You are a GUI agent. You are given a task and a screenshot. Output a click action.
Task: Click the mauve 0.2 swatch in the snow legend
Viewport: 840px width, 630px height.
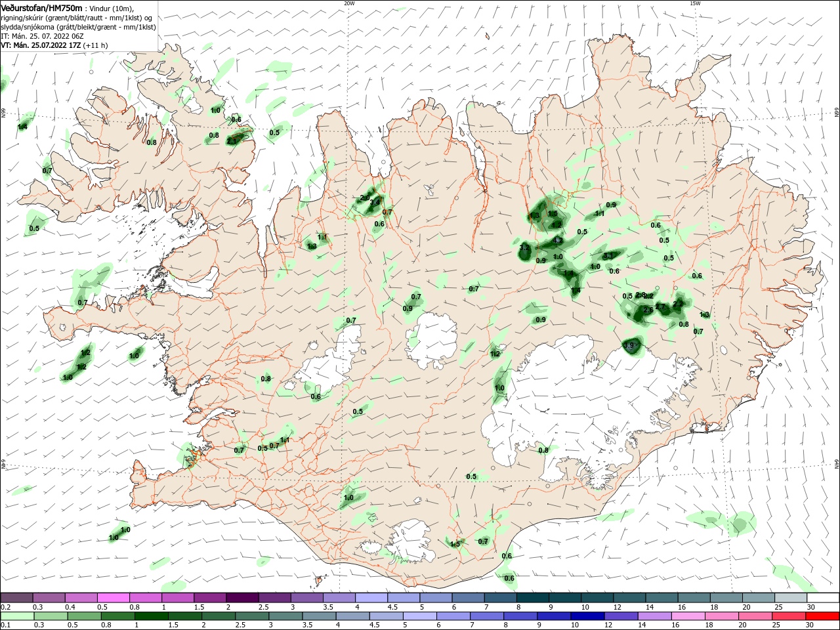[16, 597]
